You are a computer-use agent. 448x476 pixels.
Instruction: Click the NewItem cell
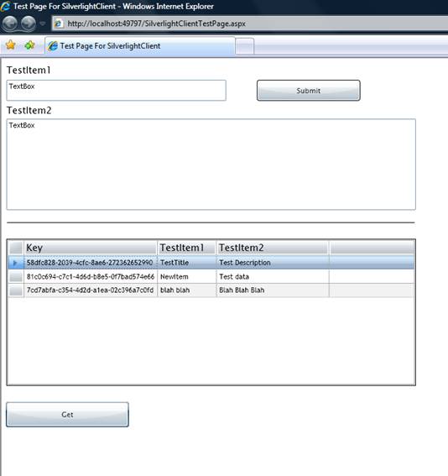[187, 276]
